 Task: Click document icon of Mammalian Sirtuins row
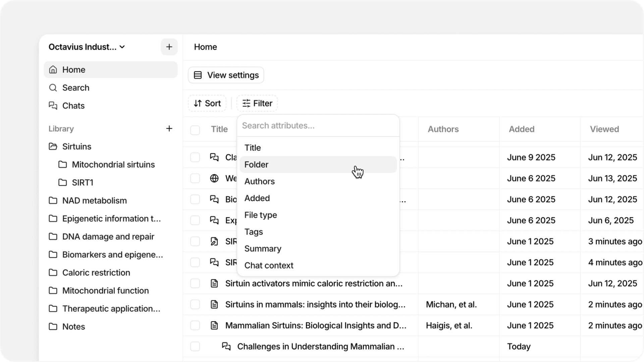tap(214, 325)
